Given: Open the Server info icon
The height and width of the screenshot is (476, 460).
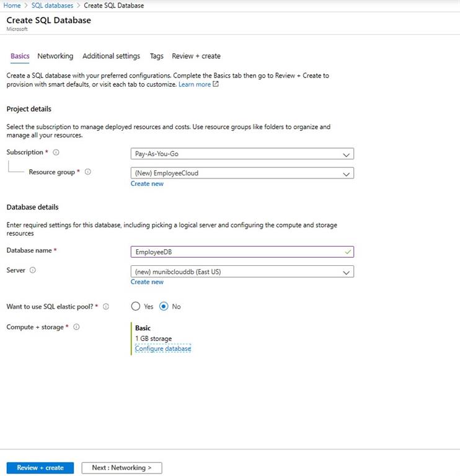Looking at the screenshot, I should (32, 270).
